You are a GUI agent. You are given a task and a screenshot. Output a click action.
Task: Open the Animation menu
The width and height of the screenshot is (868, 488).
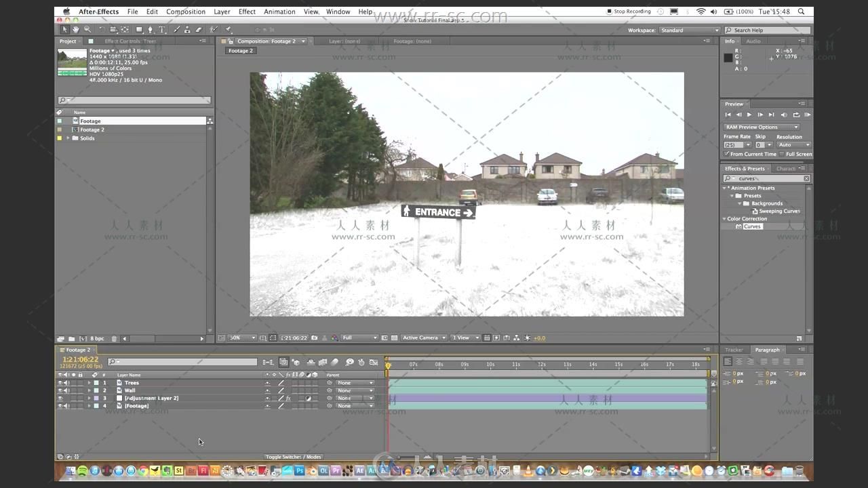click(279, 12)
